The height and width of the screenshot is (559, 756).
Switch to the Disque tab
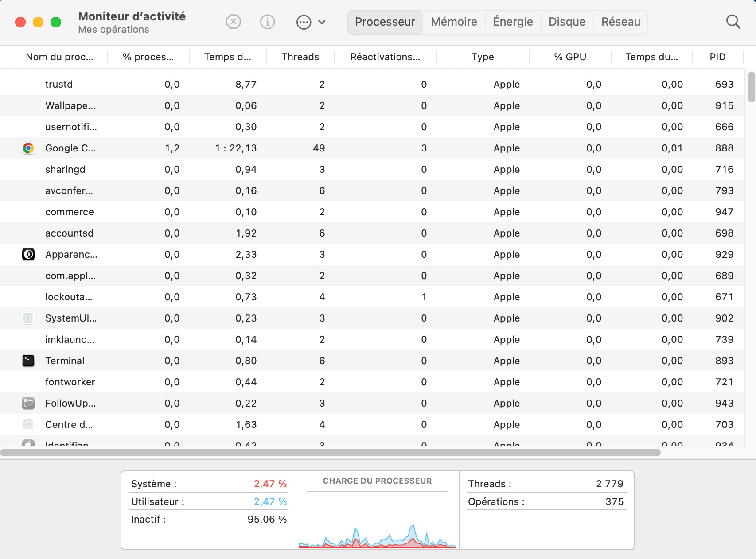[x=567, y=22]
